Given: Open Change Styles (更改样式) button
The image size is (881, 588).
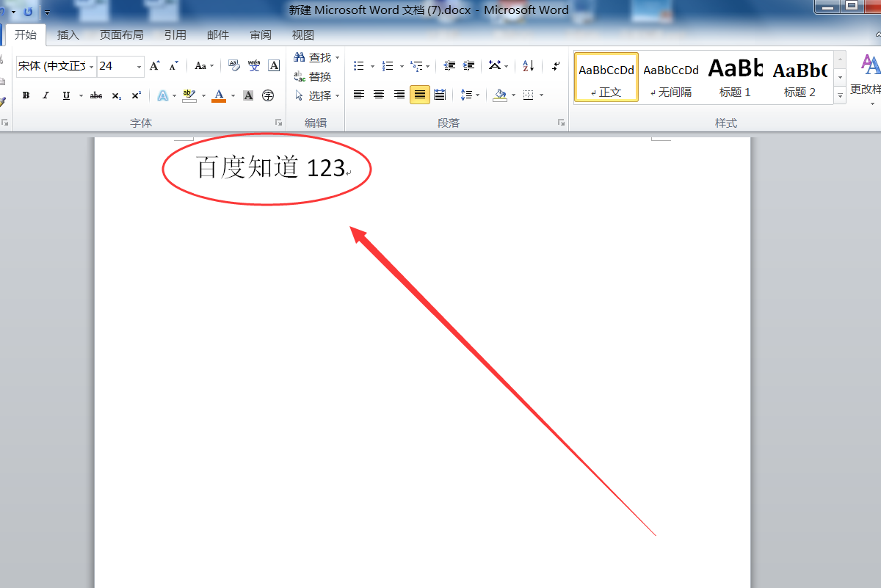Looking at the screenshot, I should (x=869, y=78).
